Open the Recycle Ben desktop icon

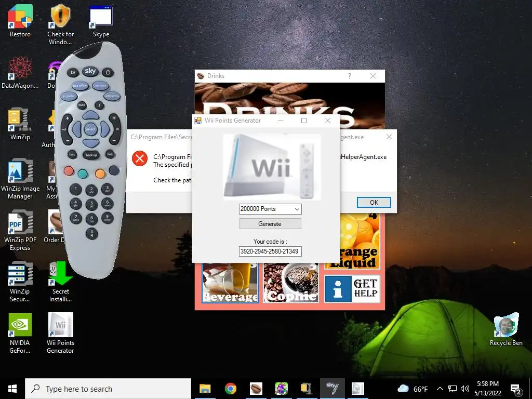point(506,329)
